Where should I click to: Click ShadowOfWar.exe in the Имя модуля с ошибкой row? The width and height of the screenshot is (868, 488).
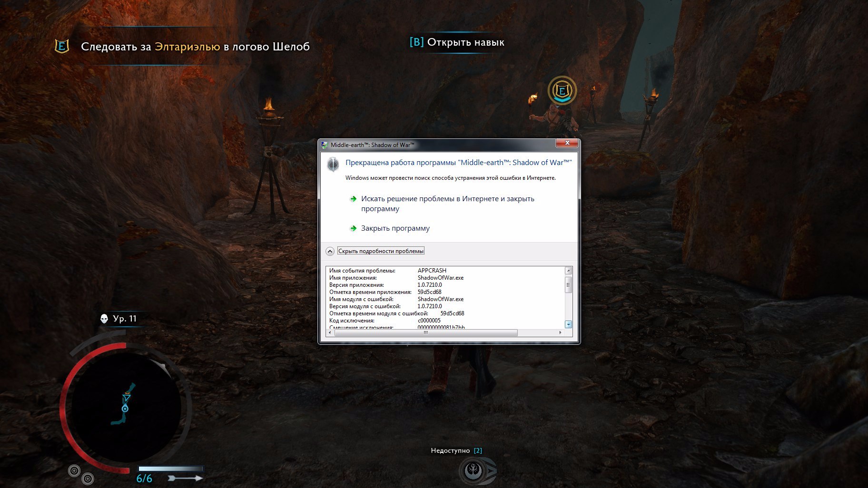click(441, 299)
